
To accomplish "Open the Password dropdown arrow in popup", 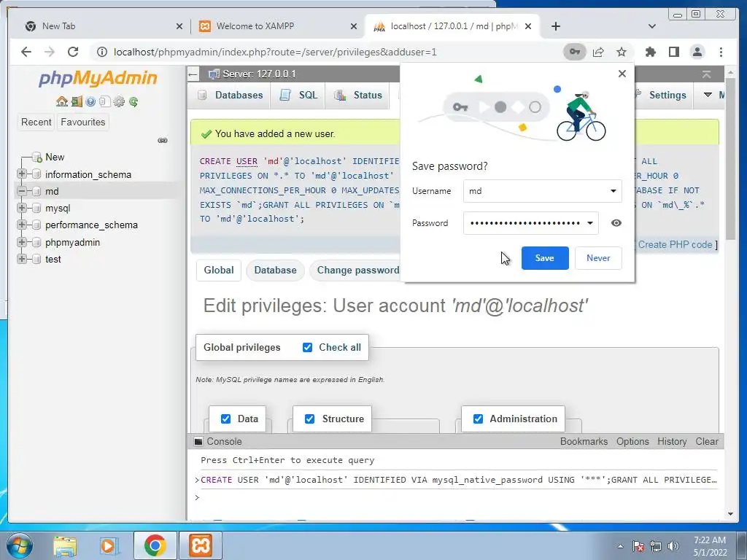I will [x=589, y=223].
